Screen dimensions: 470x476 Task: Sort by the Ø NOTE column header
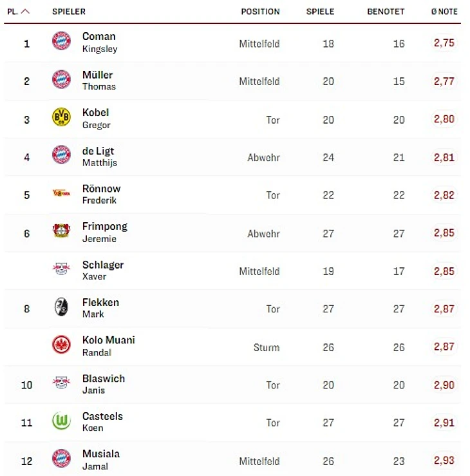tap(444, 12)
